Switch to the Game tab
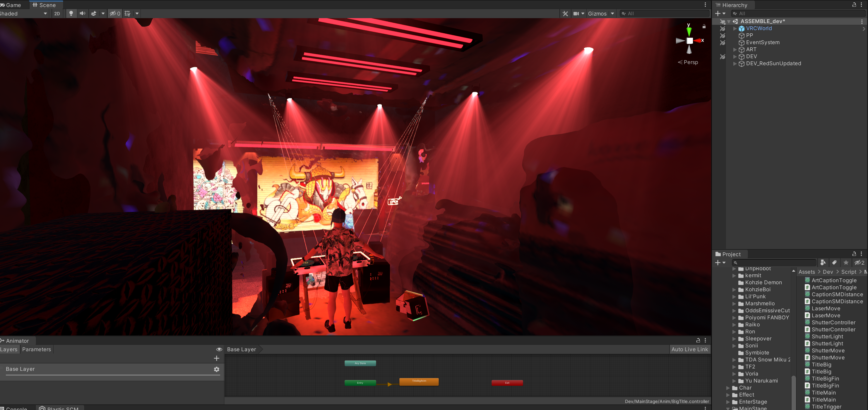The height and width of the screenshot is (410, 868). point(11,5)
